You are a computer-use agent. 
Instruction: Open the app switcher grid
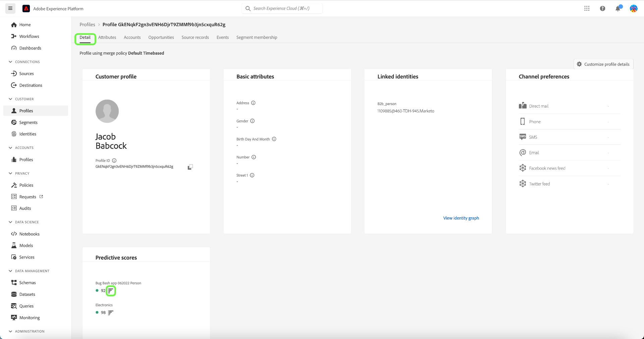587,8
